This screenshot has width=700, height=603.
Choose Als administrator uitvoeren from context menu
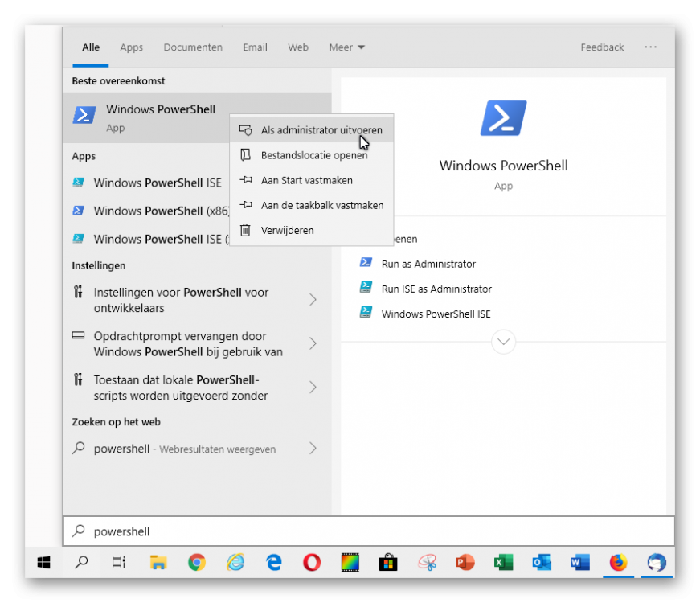point(312,130)
